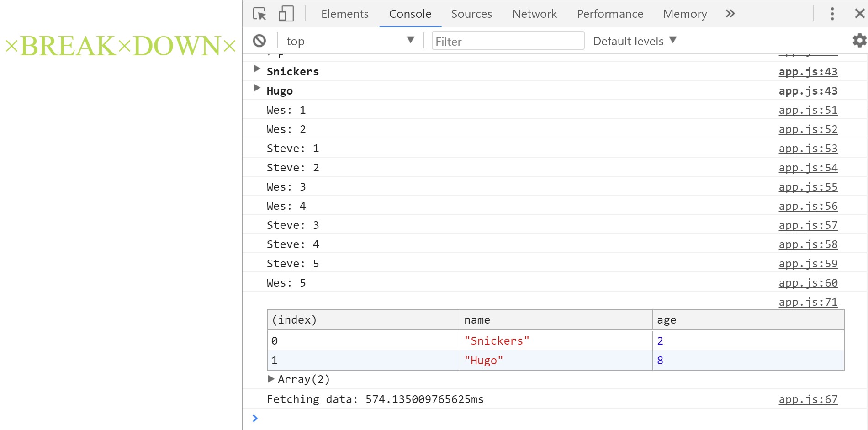Screen dimensions: 868x430
Task: Expand the Array(2) object
Action: (x=271, y=379)
